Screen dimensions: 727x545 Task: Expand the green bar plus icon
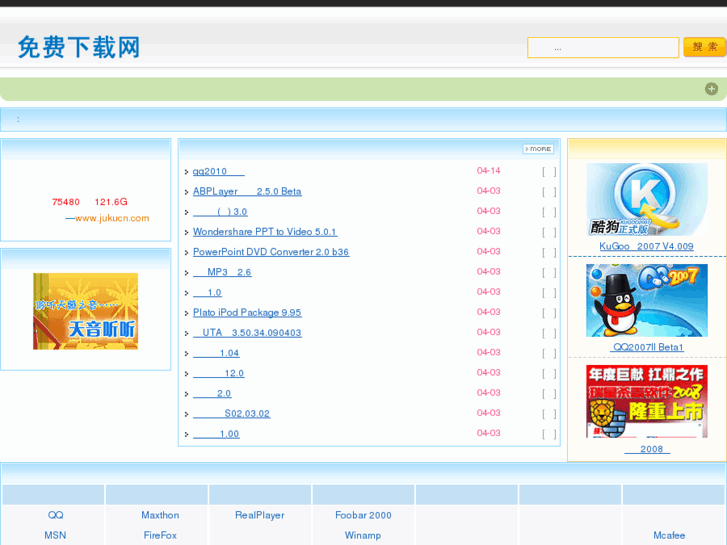(711, 89)
